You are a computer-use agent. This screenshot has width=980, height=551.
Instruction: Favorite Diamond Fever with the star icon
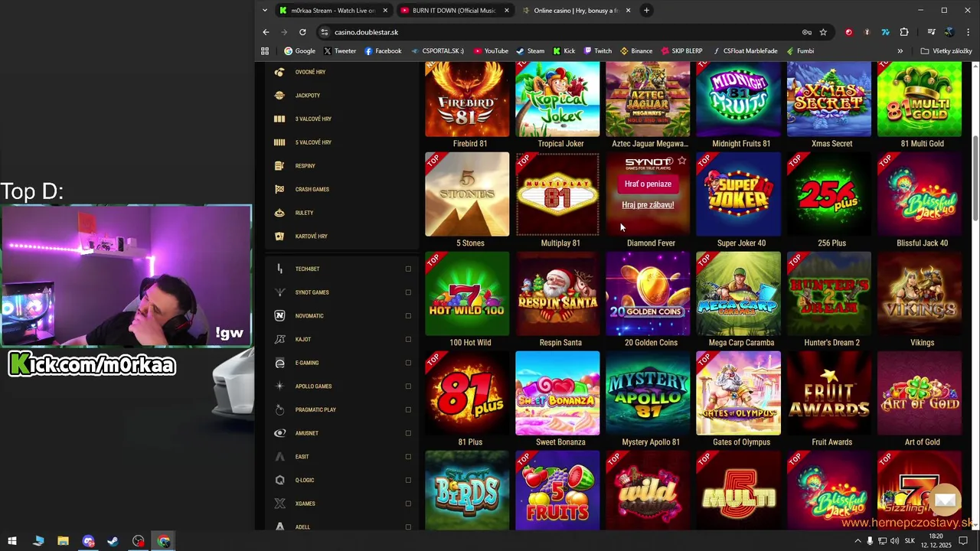(x=681, y=161)
